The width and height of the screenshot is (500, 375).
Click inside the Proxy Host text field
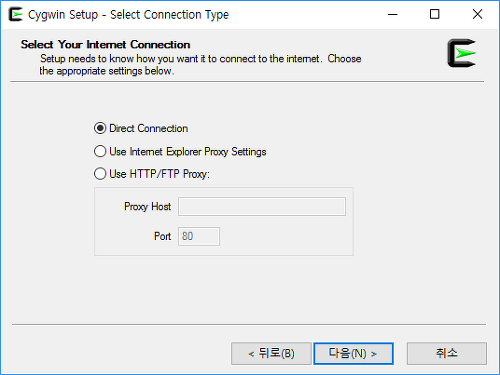click(262, 207)
